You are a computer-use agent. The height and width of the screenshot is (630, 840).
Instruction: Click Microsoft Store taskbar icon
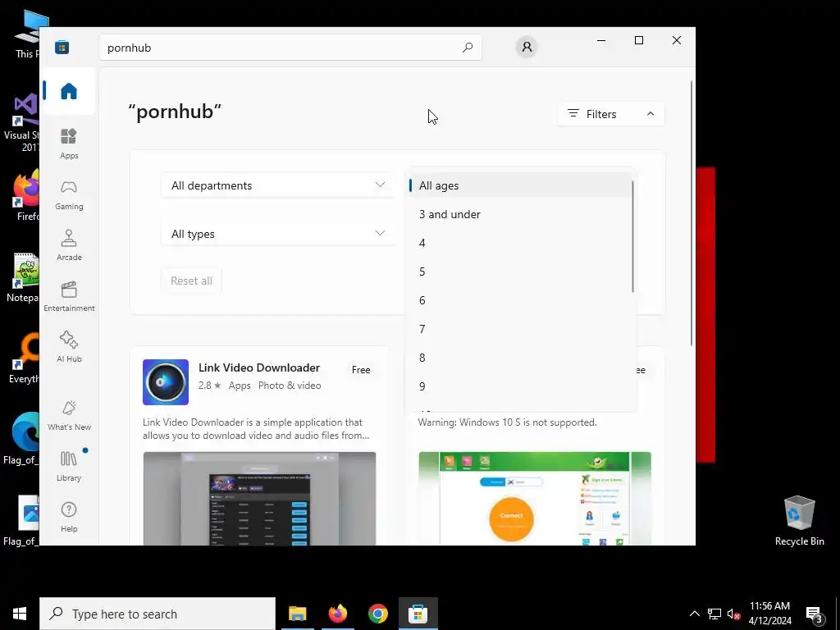[x=418, y=614]
